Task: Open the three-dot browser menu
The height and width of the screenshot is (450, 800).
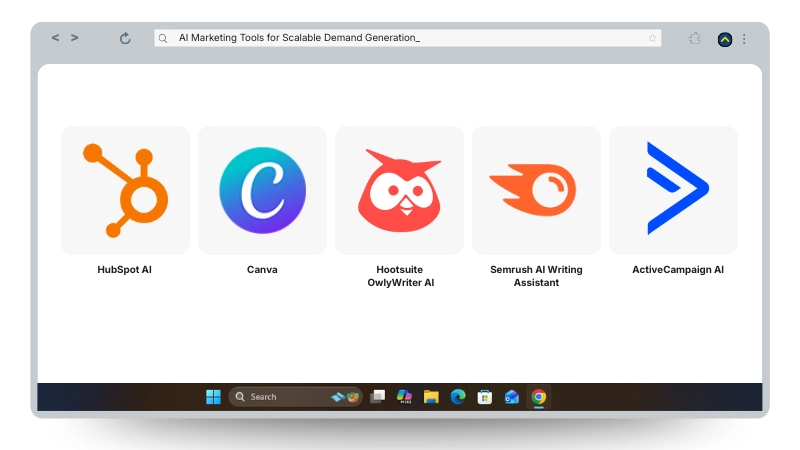Action: tap(744, 39)
